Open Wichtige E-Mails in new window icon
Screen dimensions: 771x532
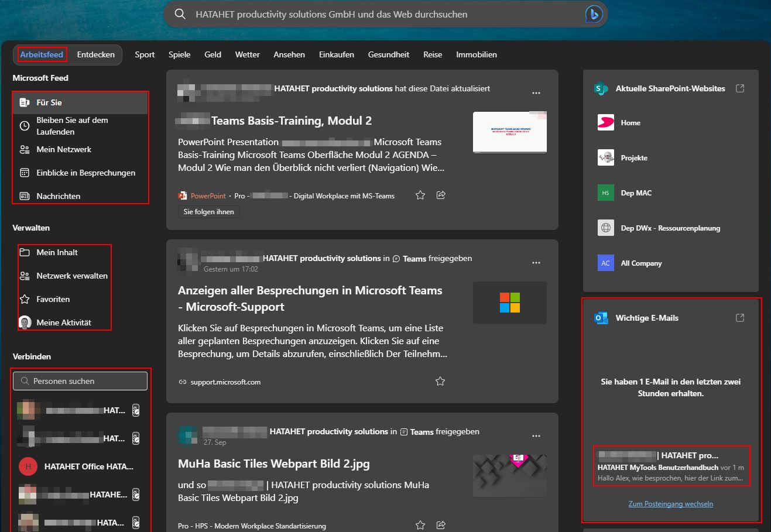click(x=740, y=318)
